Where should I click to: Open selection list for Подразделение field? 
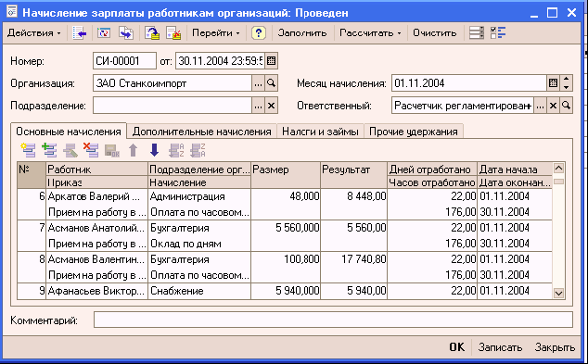coord(258,106)
